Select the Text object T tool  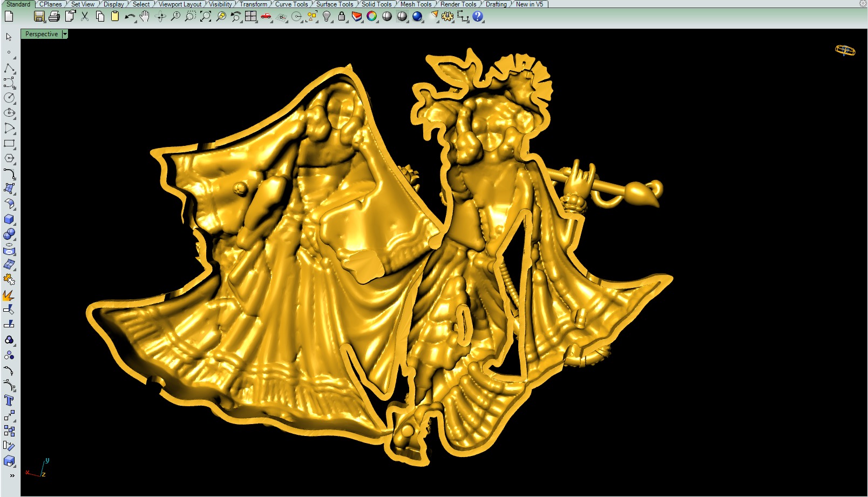tap(9, 400)
